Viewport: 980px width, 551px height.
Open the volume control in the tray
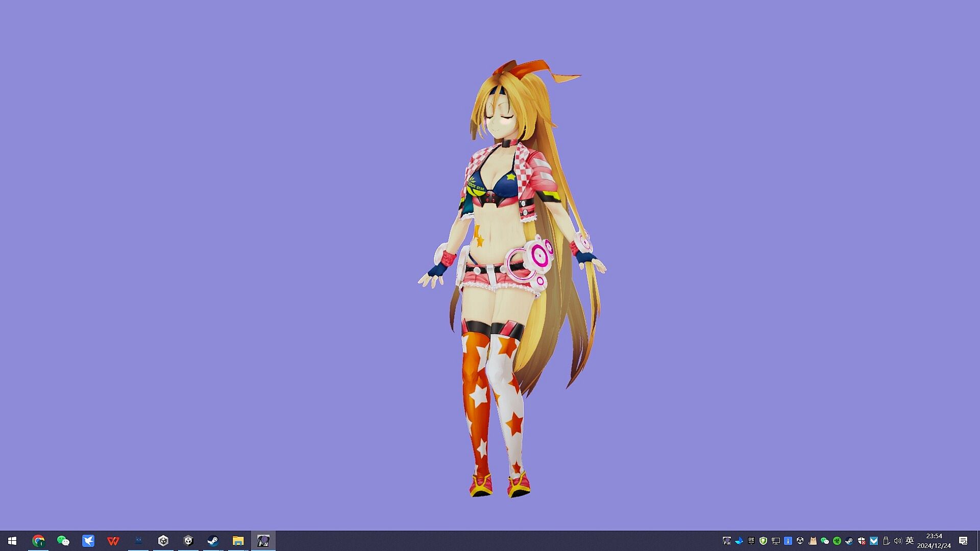[898, 541]
